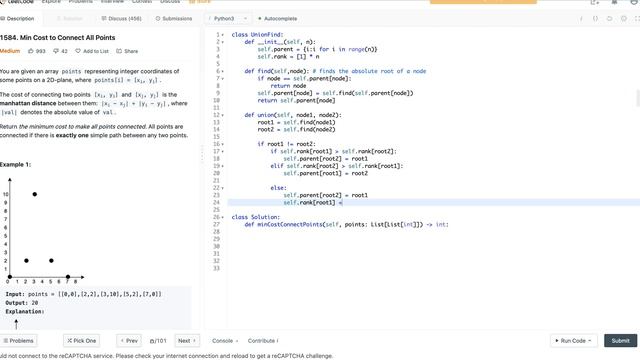The image size is (640, 360).
Task: Switch to the Discuss (456) tab
Action: pyautogui.click(x=121, y=19)
